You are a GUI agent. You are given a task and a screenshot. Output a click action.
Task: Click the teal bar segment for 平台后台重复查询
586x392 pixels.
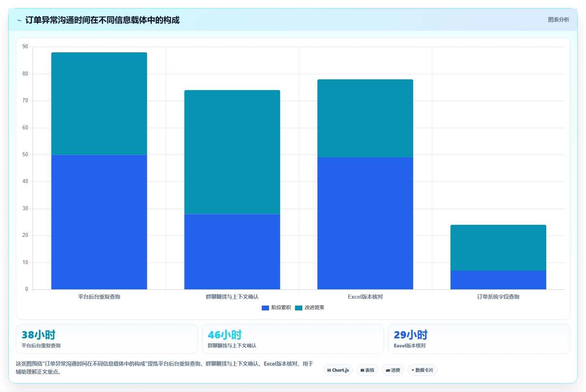[x=99, y=103]
